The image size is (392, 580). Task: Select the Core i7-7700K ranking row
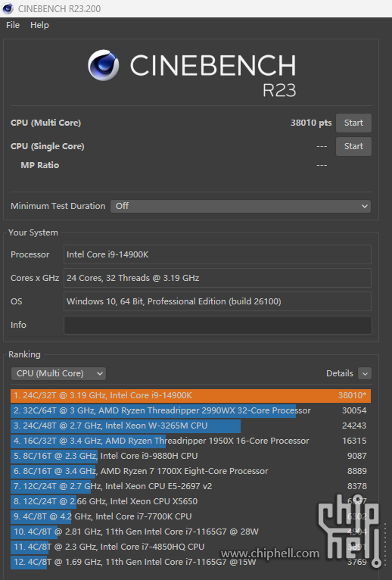pos(191,516)
